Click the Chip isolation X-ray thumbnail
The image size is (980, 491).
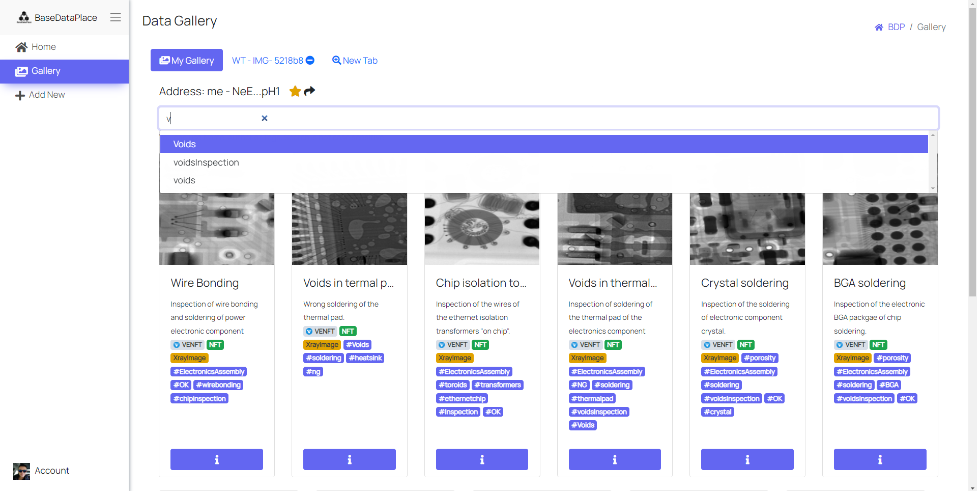click(x=482, y=229)
